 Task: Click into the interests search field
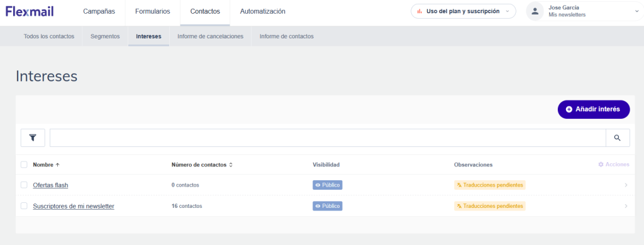coord(328,138)
